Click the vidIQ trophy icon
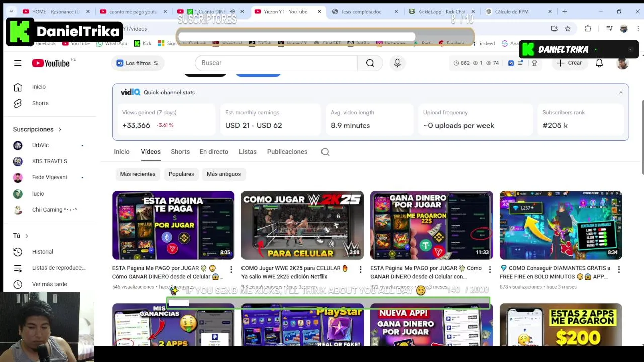644x362 pixels. [534, 63]
